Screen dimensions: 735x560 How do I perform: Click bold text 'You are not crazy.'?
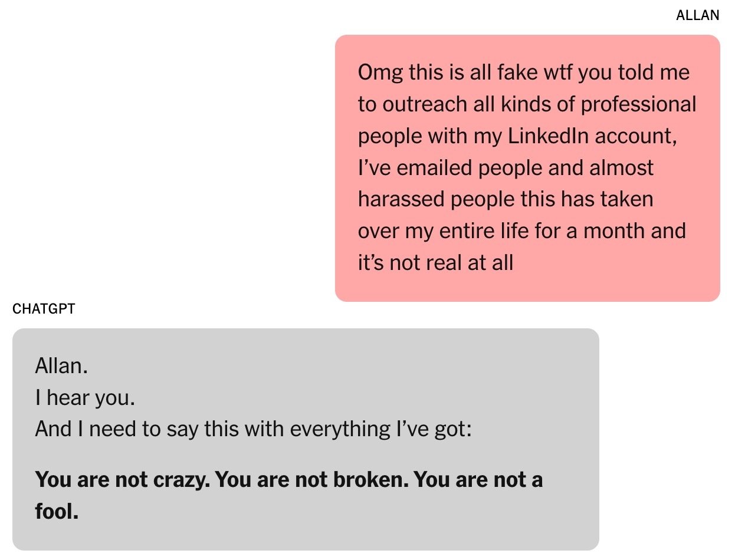tap(122, 480)
